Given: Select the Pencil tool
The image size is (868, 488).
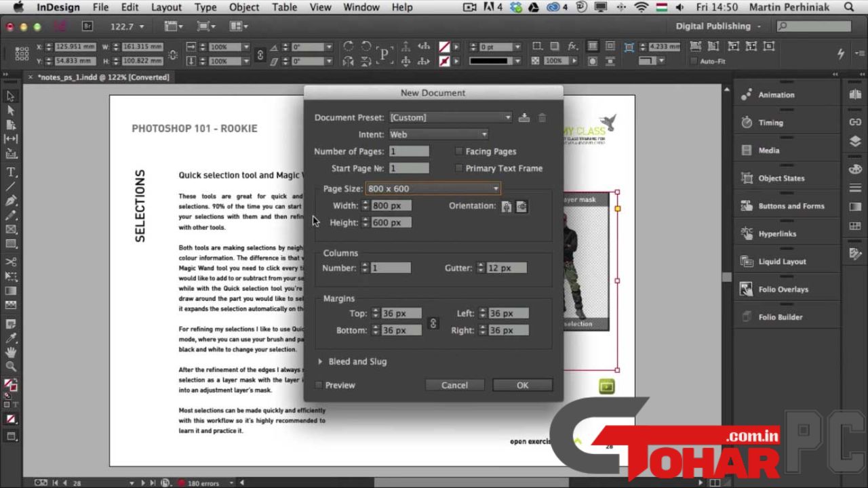Looking at the screenshot, I should (x=11, y=215).
